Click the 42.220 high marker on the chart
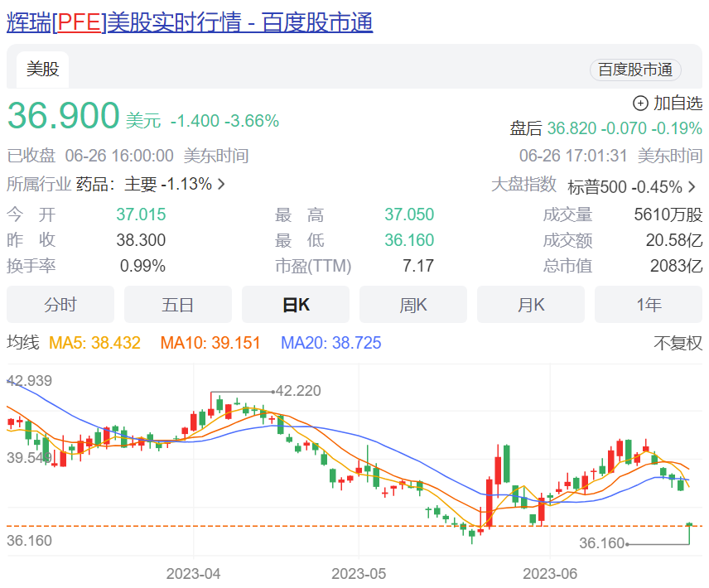 click(x=298, y=391)
